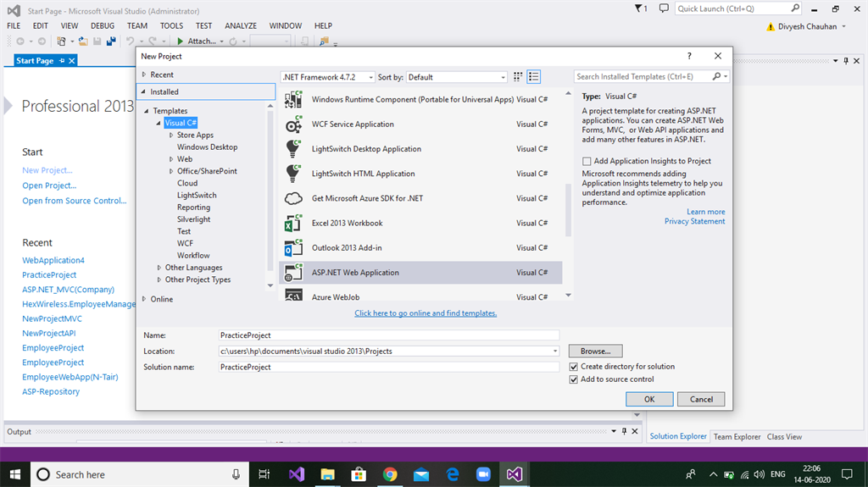This screenshot has width=868, height=487.
Task: Pin the Output panel with pushpin icon
Action: point(625,431)
